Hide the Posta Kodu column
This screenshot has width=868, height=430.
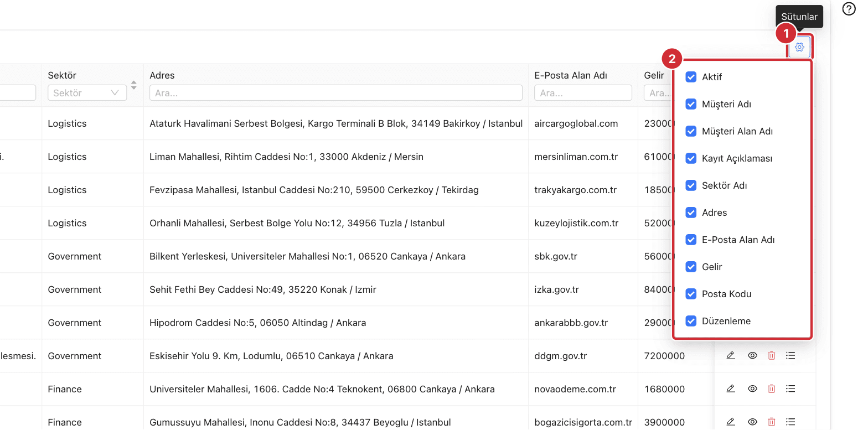point(691,294)
